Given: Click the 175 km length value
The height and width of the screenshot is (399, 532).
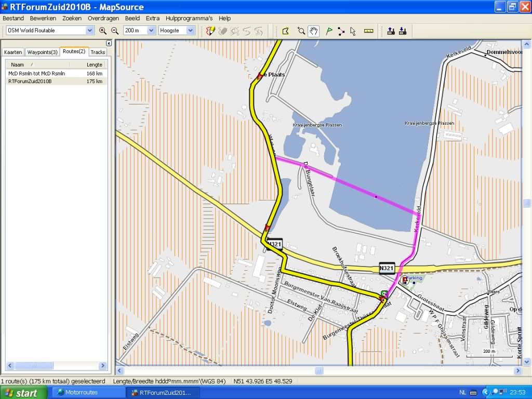Looking at the screenshot, I should pyautogui.click(x=95, y=82).
